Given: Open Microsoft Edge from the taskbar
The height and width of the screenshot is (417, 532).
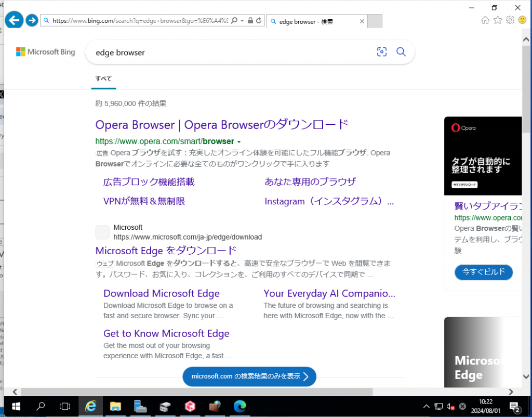Looking at the screenshot, I should pos(240,407).
